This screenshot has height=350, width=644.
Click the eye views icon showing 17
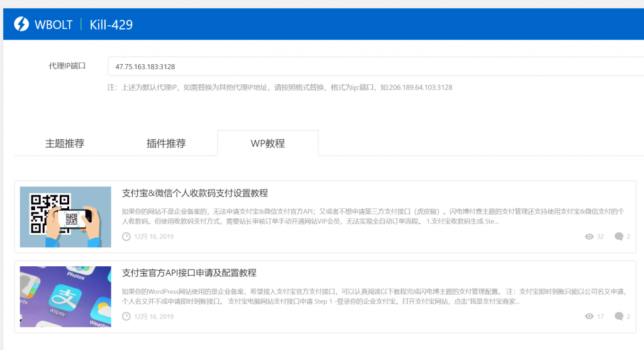589,317
